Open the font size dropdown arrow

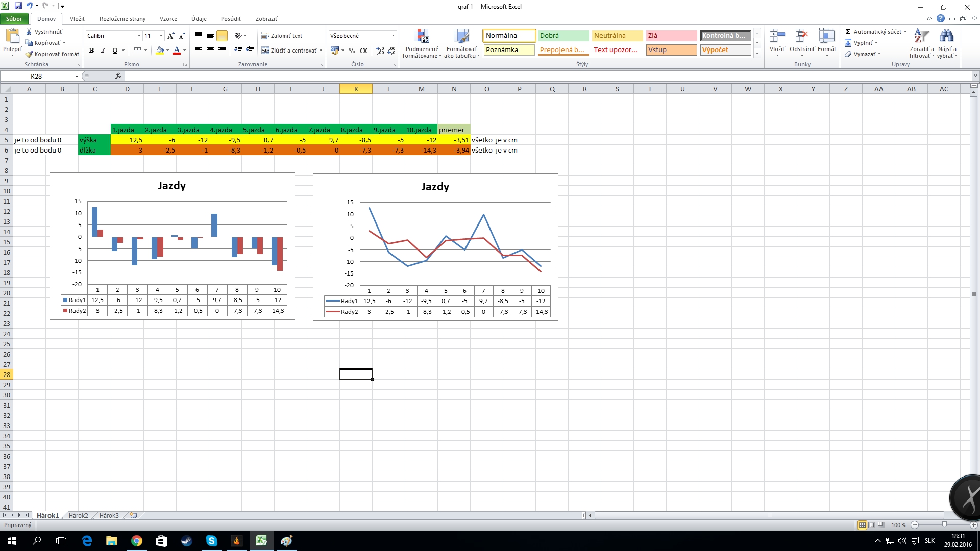[161, 36]
